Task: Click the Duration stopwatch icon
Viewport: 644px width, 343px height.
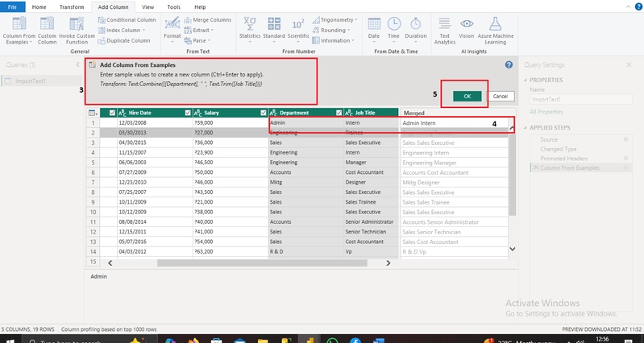Action: [416, 24]
